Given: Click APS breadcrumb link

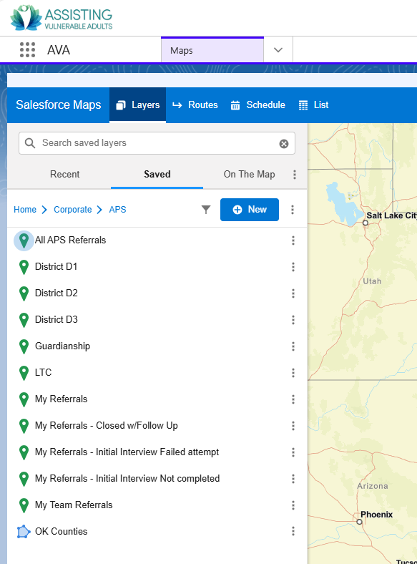Looking at the screenshot, I should [x=118, y=209].
